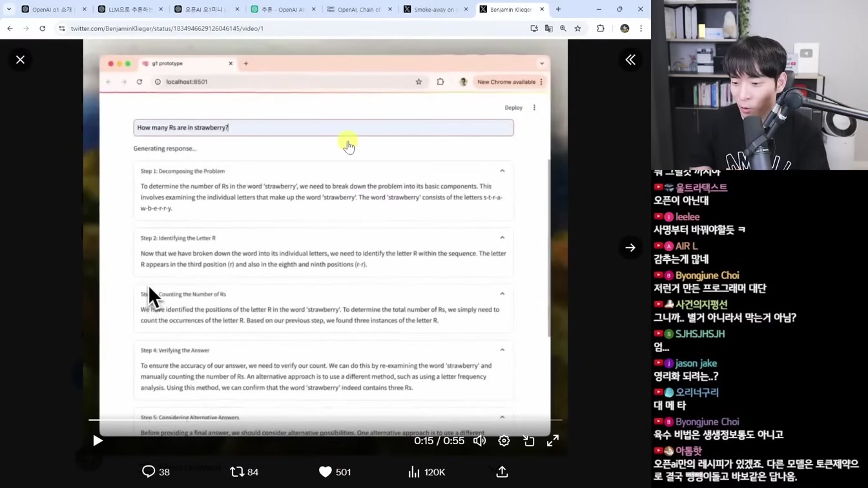Seek on the video progress bar
The width and height of the screenshot is (868, 488).
[325, 420]
